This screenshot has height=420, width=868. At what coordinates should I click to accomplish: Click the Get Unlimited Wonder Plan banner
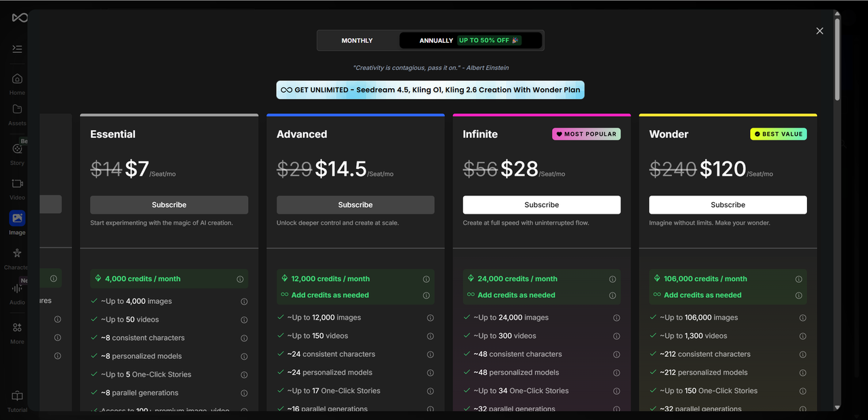pos(430,90)
